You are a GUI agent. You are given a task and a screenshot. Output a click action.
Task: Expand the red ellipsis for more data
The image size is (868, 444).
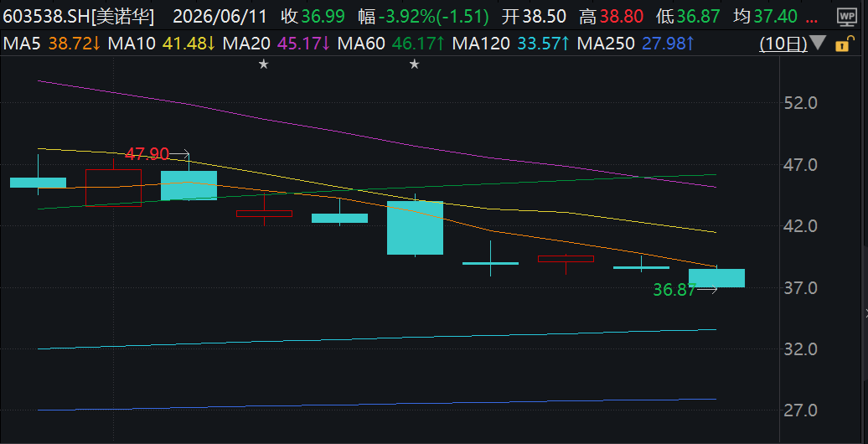[x=812, y=20]
